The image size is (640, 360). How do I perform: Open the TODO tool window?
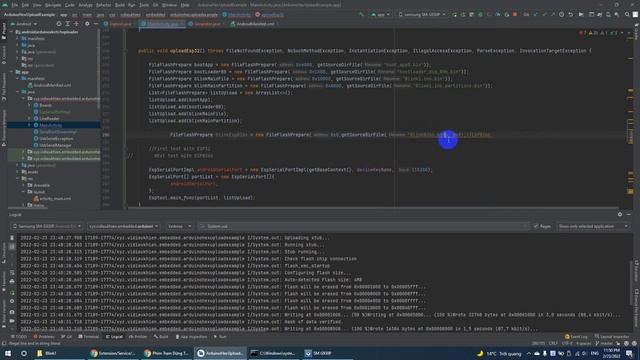pos(19,337)
